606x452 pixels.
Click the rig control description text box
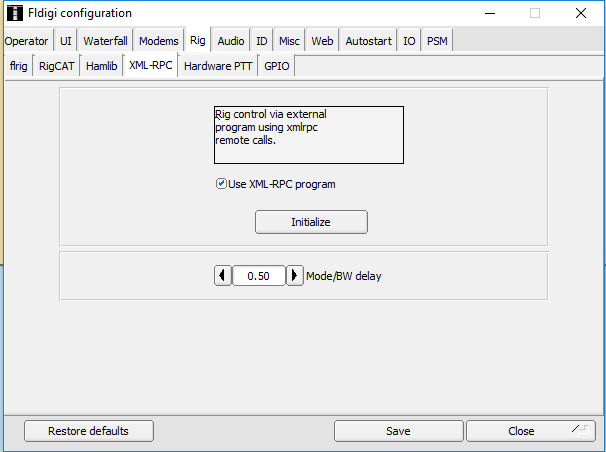(309, 135)
